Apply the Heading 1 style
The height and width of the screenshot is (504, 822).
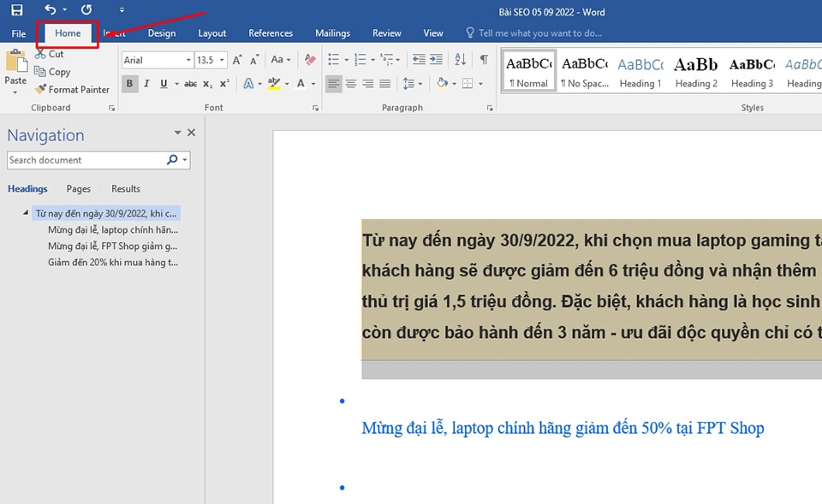click(x=640, y=71)
